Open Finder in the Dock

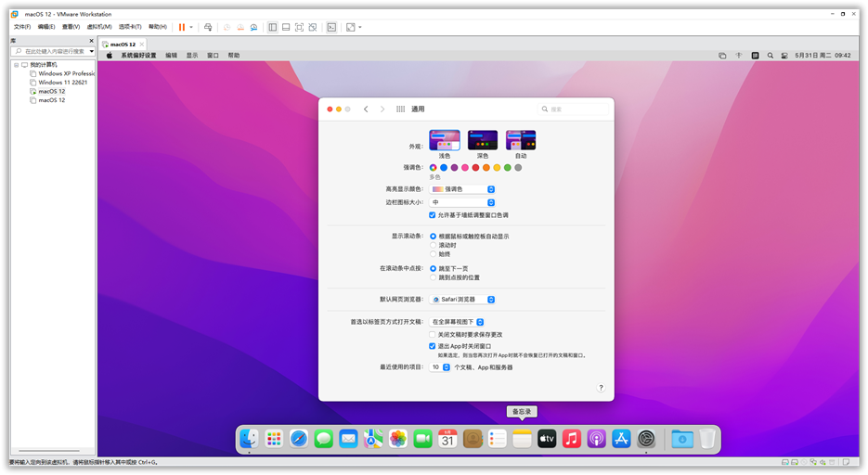[249, 439]
